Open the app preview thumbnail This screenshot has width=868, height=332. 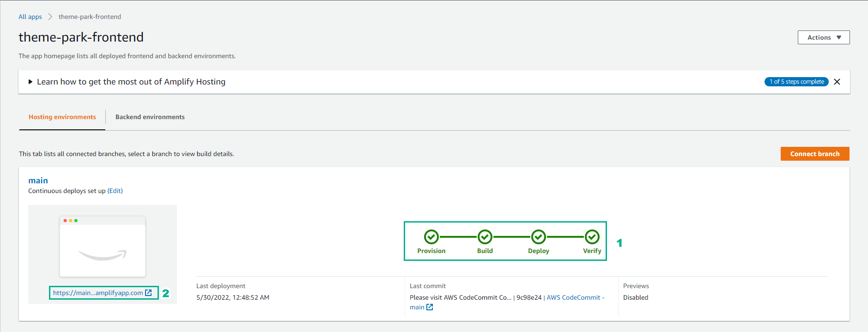coord(103,246)
